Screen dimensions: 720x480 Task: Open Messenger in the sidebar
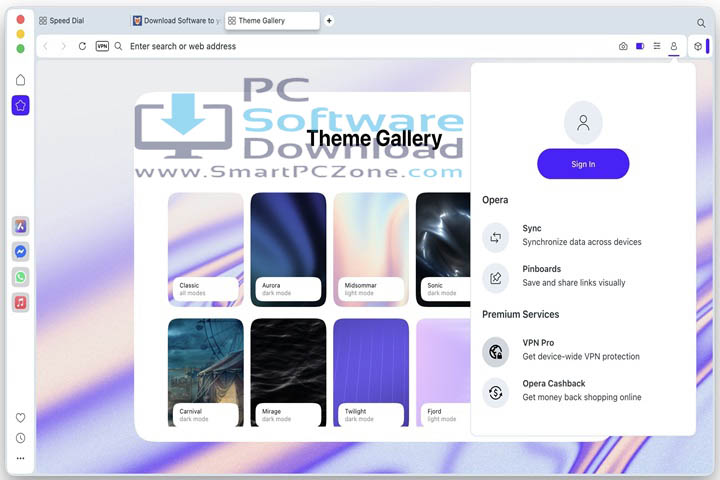(x=21, y=252)
